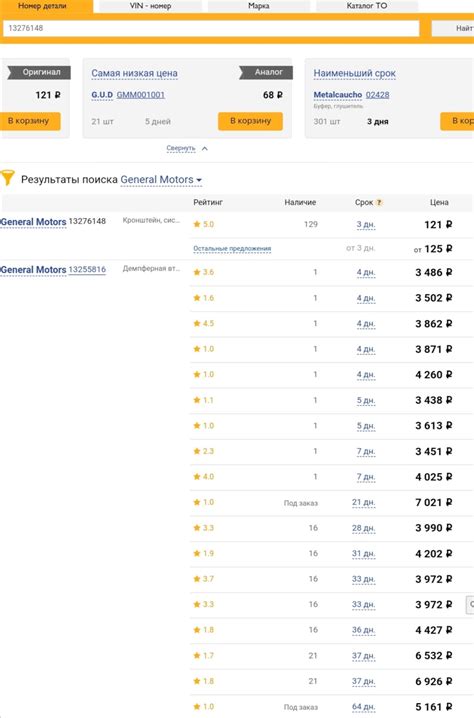Click the star icon beside rating 4.5
Viewport: 474px width, 718px height.
(x=197, y=323)
